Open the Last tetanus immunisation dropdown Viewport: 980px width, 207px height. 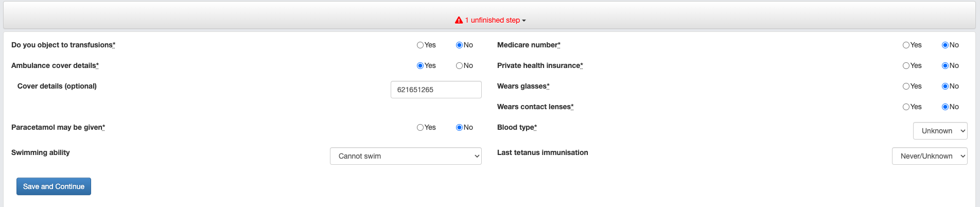click(x=929, y=156)
